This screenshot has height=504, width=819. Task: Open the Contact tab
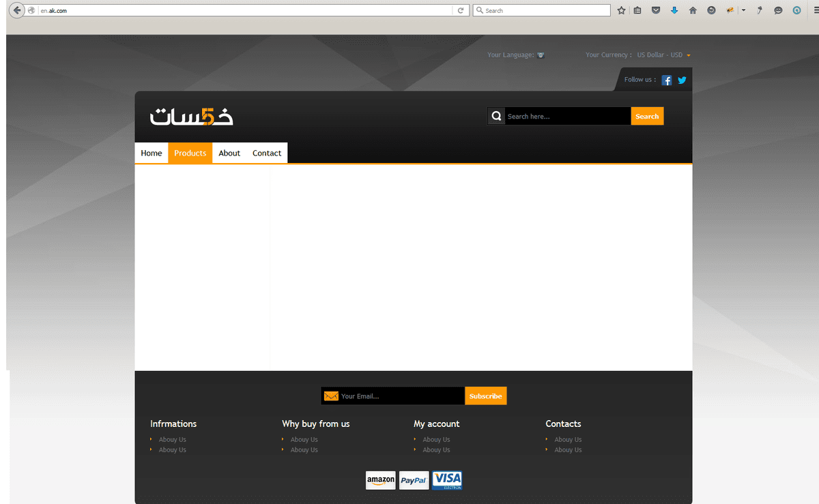pos(267,153)
